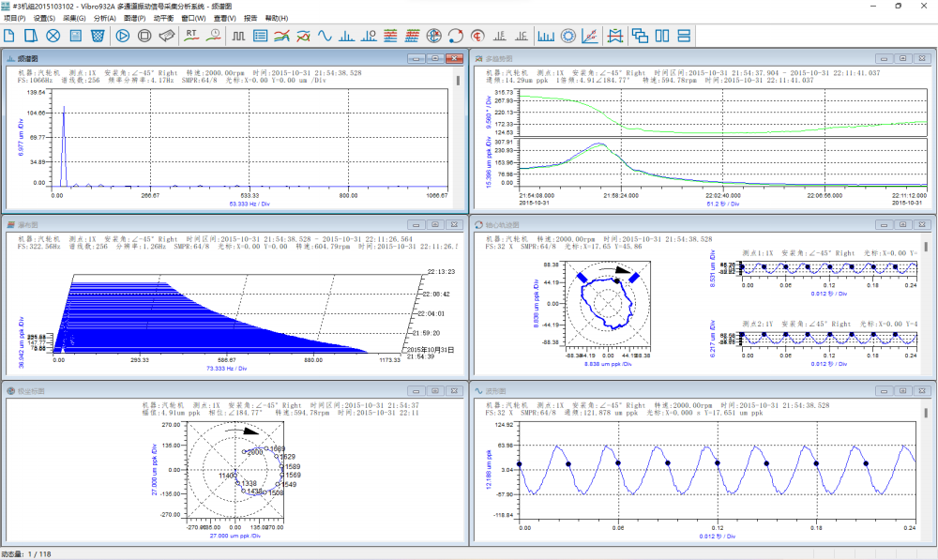Tile windows horizontally with the stacked-rows icon
The width and height of the screenshot is (938, 560).
click(684, 36)
